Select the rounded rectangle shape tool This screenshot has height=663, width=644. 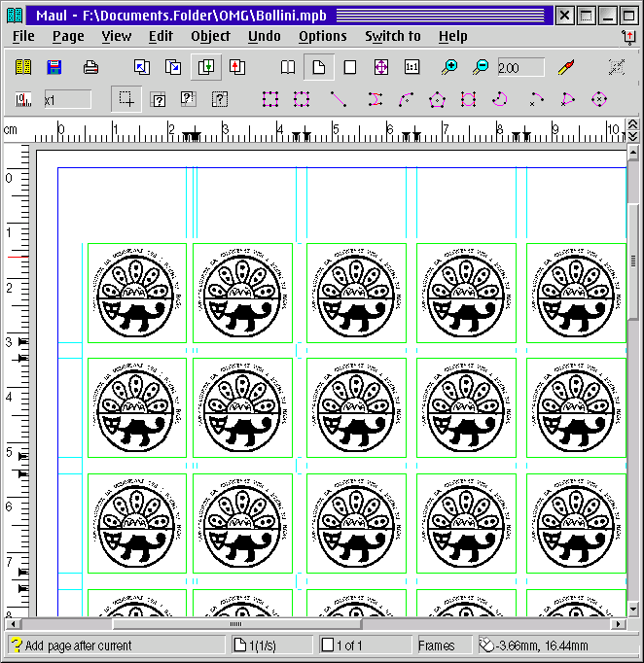(302, 99)
